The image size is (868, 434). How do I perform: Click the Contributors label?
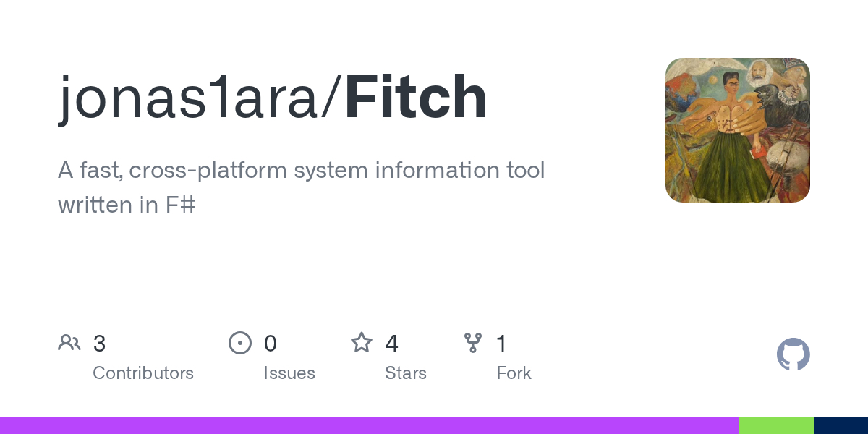coord(143,373)
